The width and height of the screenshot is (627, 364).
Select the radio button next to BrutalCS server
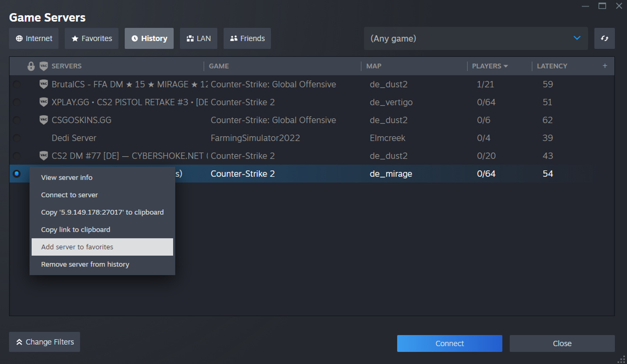point(17,84)
